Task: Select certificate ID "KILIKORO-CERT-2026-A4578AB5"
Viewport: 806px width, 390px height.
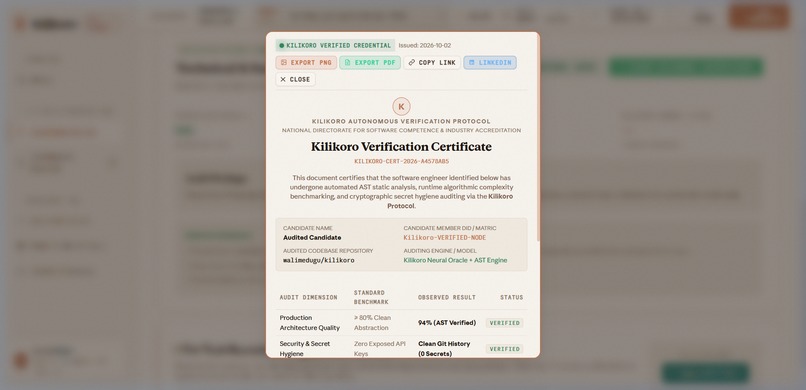Action: 401,161
